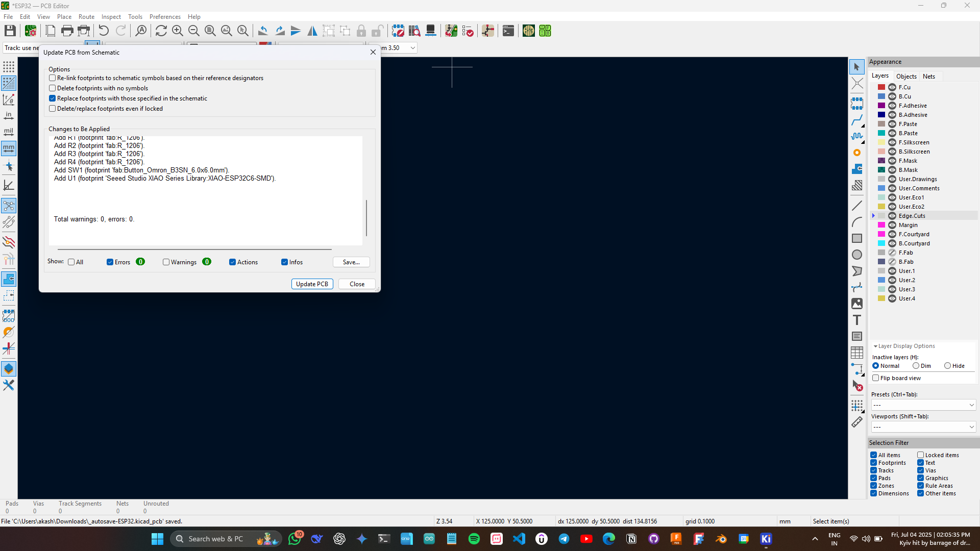Click the Refresh view icon

point(161,31)
